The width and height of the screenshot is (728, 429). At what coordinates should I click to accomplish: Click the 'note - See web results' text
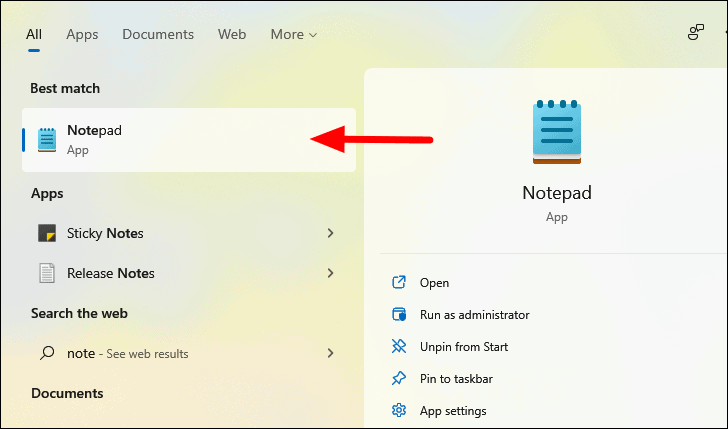click(x=128, y=354)
